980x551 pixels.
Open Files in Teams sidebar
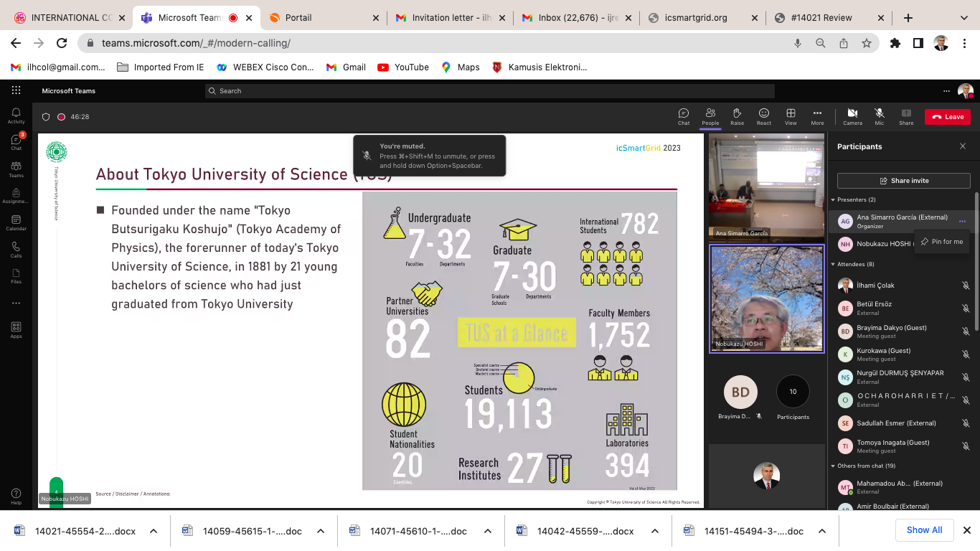[16, 276]
